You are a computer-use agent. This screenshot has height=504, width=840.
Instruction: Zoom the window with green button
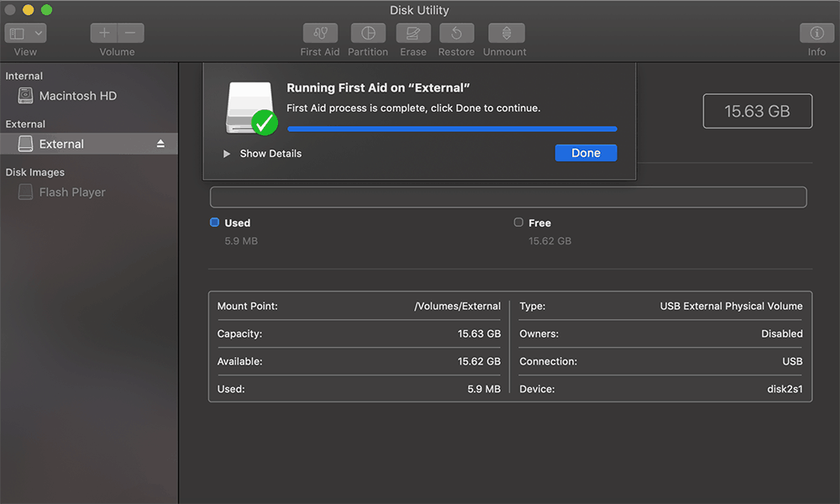point(46,9)
